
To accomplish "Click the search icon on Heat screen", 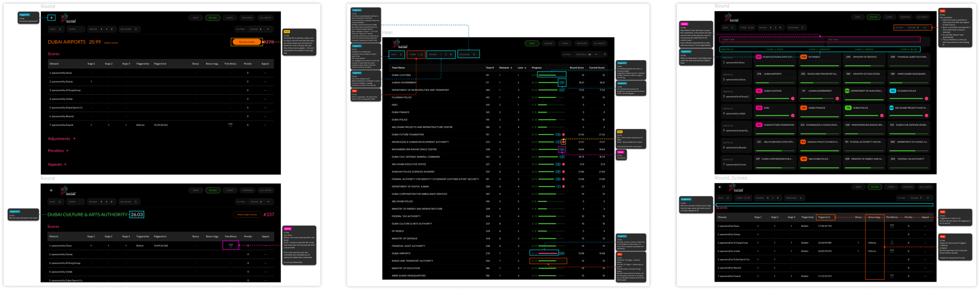I will click(605, 54).
